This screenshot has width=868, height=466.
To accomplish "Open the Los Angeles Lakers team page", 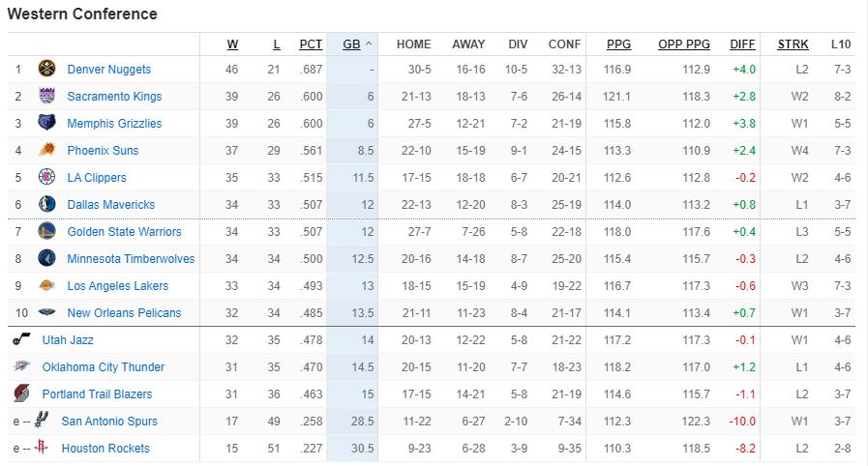I will [x=117, y=286].
